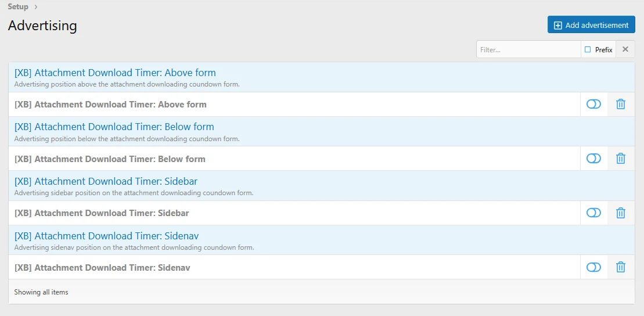Toggle the Sidenav advertisement on or off
The height and width of the screenshot is (316, 644).
click(x=593, y=268)
